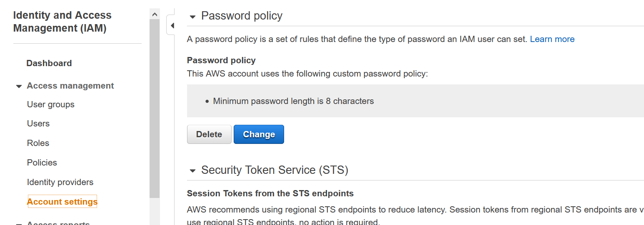Open the IAM Dashboard
This screenshot has height=225, width=644.
[x=49, y=63]
